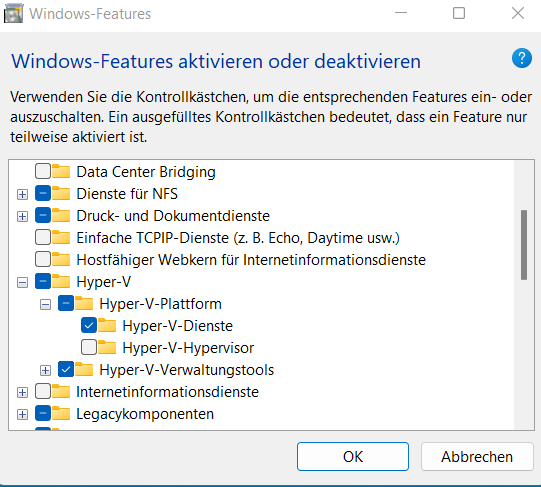The width and height of the screenshot is (541, 487).
Task: Select the Druck- und Dokumentdienste label
Action: point(173,216)
